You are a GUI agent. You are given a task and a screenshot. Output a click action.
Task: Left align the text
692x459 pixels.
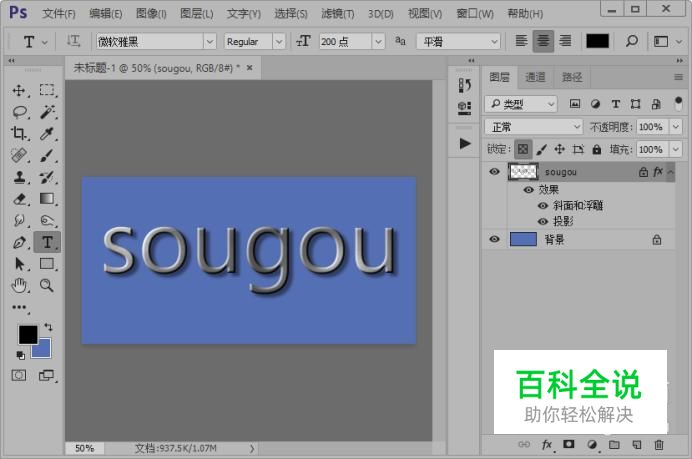(521, 41)
